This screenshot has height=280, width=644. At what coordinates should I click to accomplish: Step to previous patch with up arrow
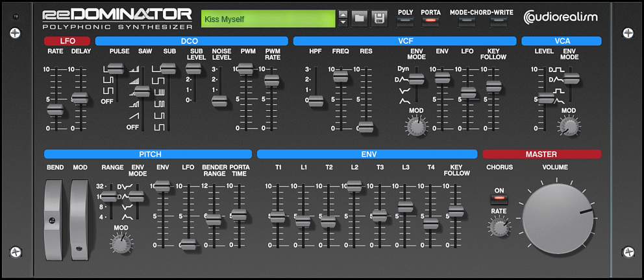343,15
